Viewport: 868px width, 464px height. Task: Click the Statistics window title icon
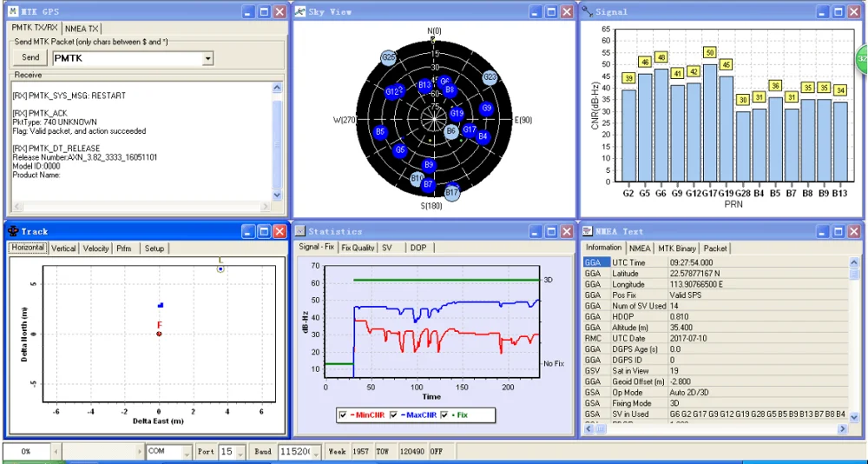299,231
